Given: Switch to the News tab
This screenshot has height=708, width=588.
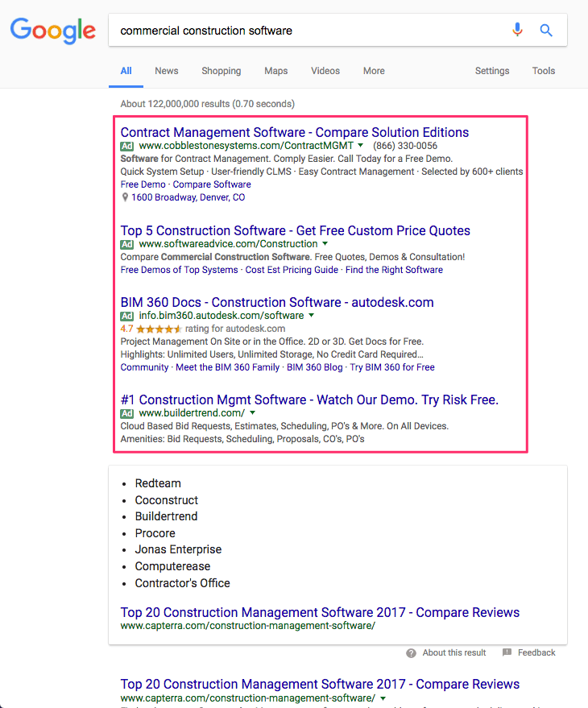Looking at the screenshot, I should [x=167, y=71].
